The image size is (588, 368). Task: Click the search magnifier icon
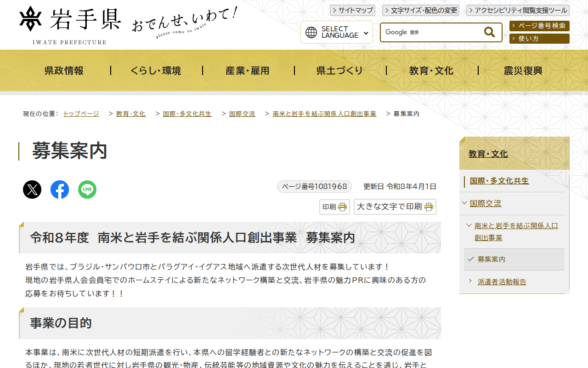[488, 32]
